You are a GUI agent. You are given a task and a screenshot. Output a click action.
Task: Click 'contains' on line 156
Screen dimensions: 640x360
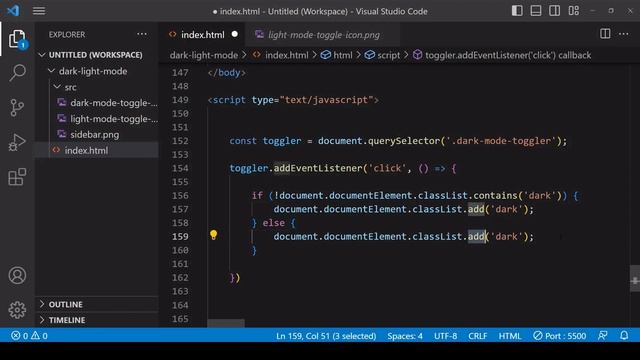496,196
